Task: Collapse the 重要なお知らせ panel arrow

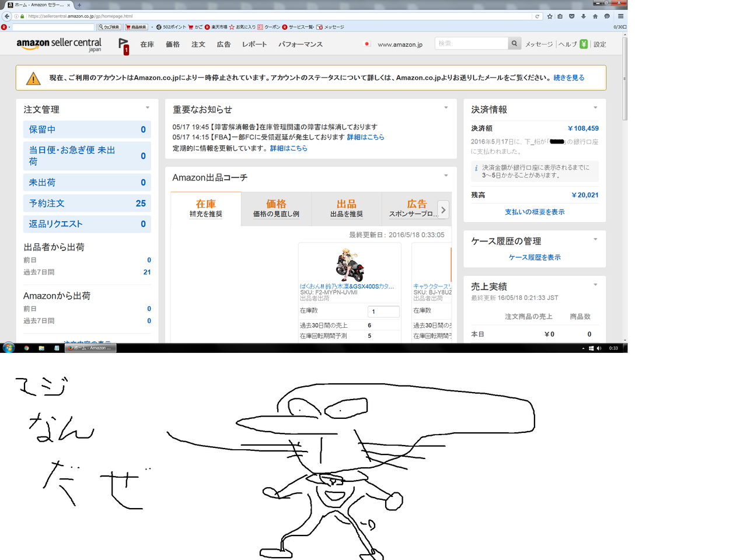Action: click(446, 108)
